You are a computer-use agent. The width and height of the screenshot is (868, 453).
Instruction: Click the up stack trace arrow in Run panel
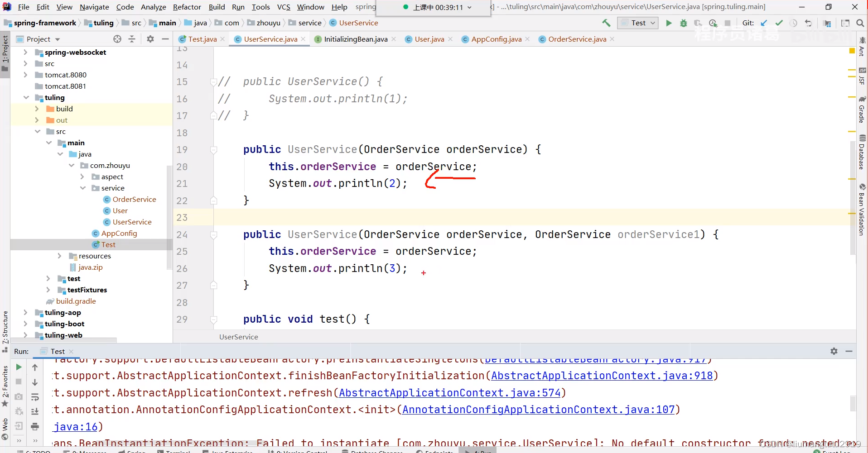[x=35, y=367]
